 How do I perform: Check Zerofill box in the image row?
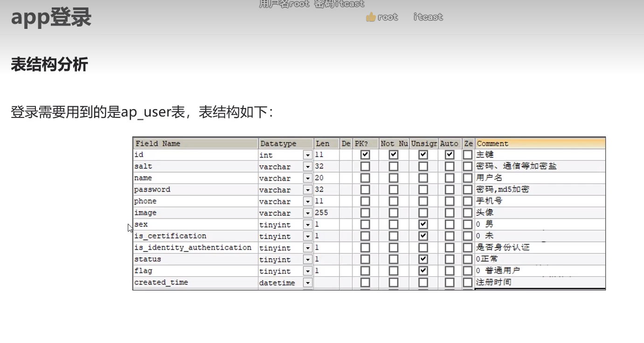click(x=468, y=213)
